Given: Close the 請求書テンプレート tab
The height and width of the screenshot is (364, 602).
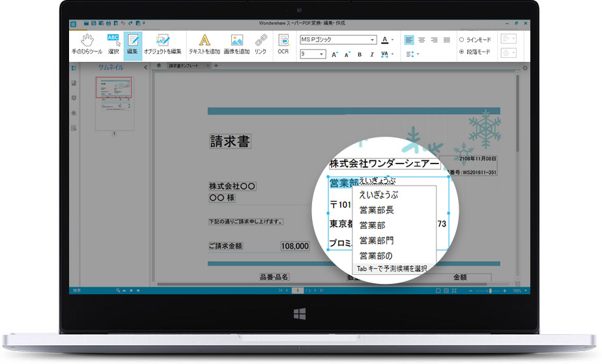Looking at the screenshot, I should 207,66.
